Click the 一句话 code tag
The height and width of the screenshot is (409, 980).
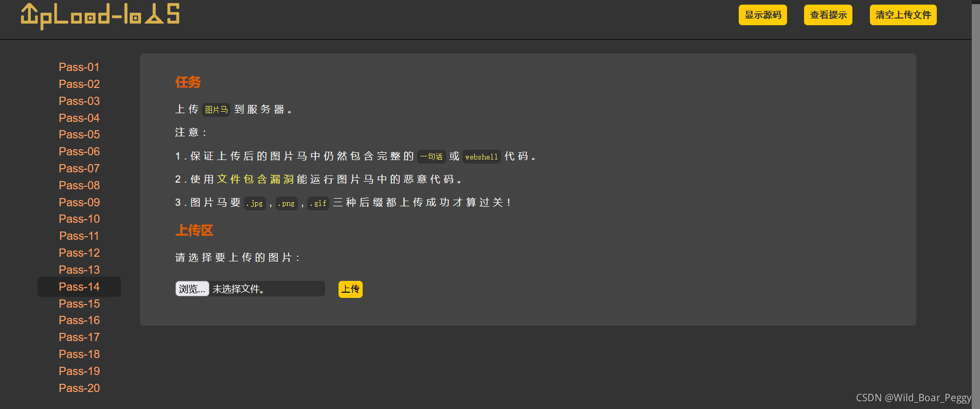pos(431,156)
